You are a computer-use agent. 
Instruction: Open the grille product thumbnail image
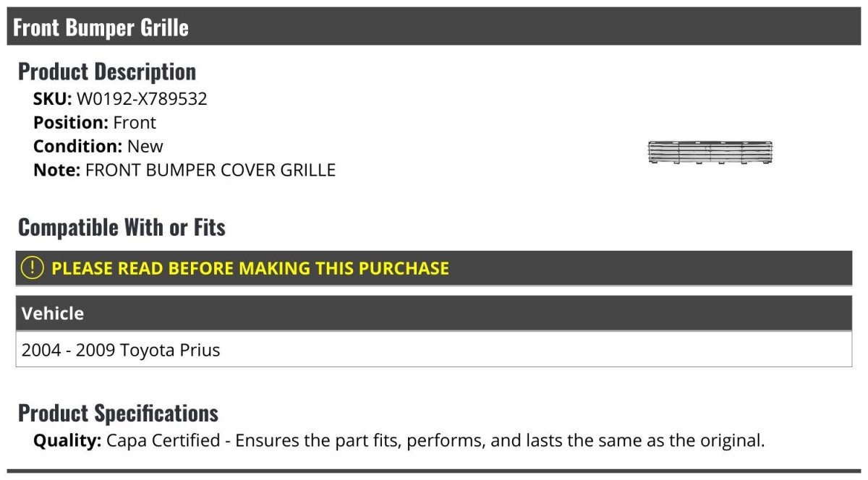[x=710, y=153]
